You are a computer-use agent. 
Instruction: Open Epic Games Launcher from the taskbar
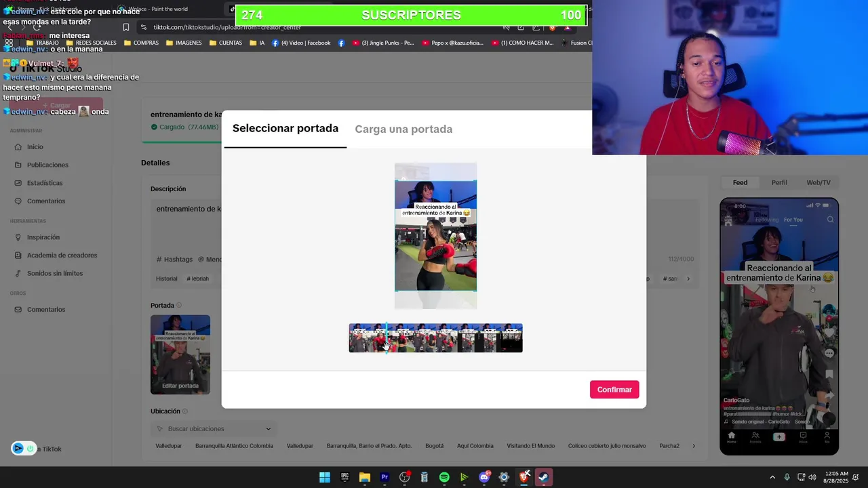tap(344, 477)
